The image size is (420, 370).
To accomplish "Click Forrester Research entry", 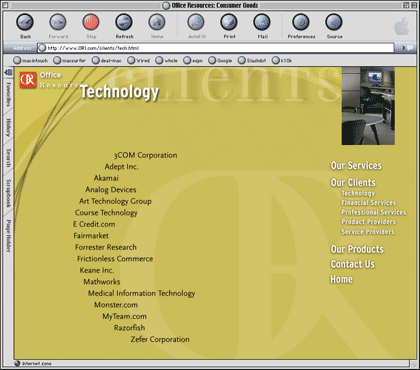I will pos(106,247).
